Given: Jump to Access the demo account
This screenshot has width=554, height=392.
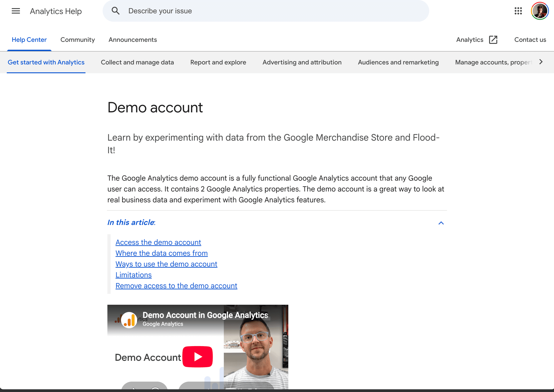Looking at the screenshot, I should [158, 242].
